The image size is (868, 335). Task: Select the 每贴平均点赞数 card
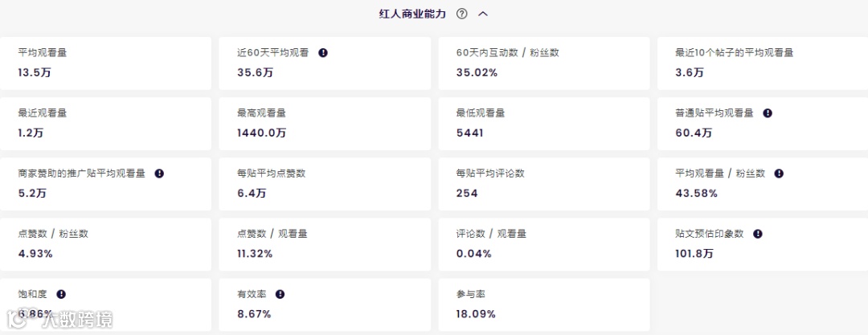(x=325, y=183)
